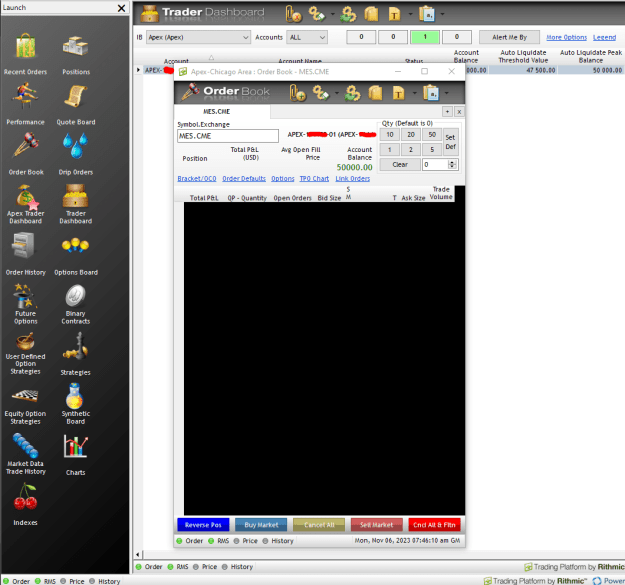Click the Buy Market button

tap(261, 525)
